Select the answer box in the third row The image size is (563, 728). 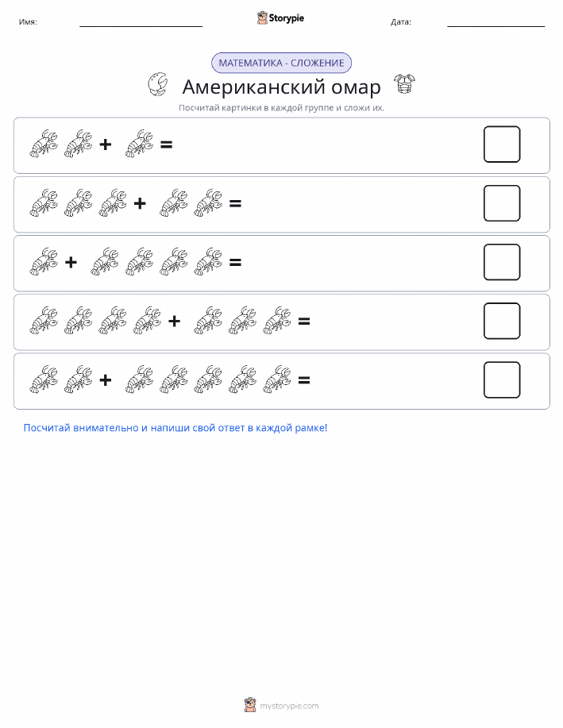[x=502, y=262]
